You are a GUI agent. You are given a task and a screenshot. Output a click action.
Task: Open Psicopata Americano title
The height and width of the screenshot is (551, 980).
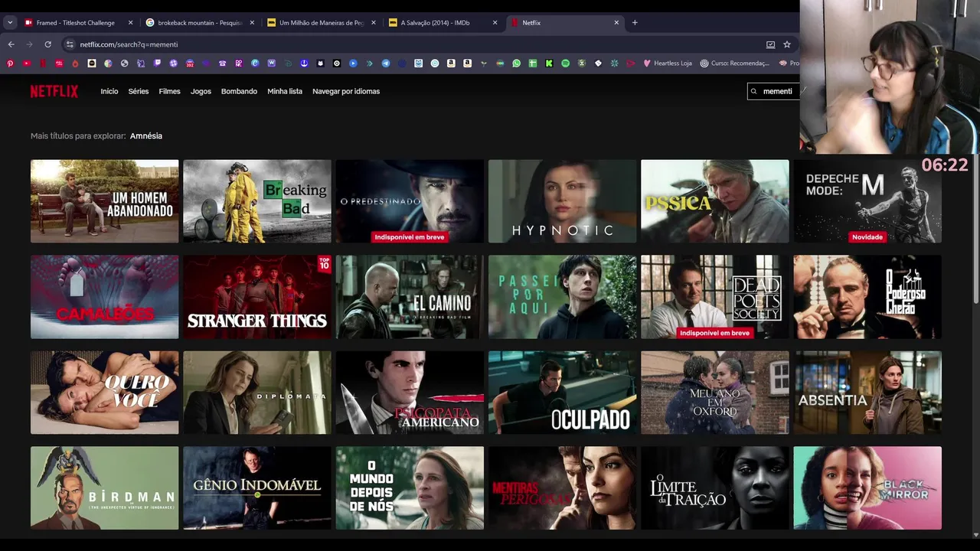pos(410,393)
